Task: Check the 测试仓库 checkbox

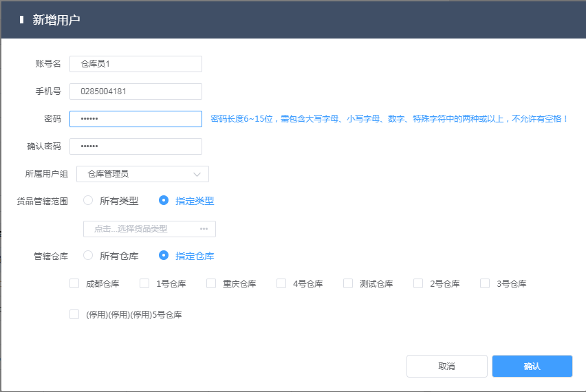Action: point(348,283)
